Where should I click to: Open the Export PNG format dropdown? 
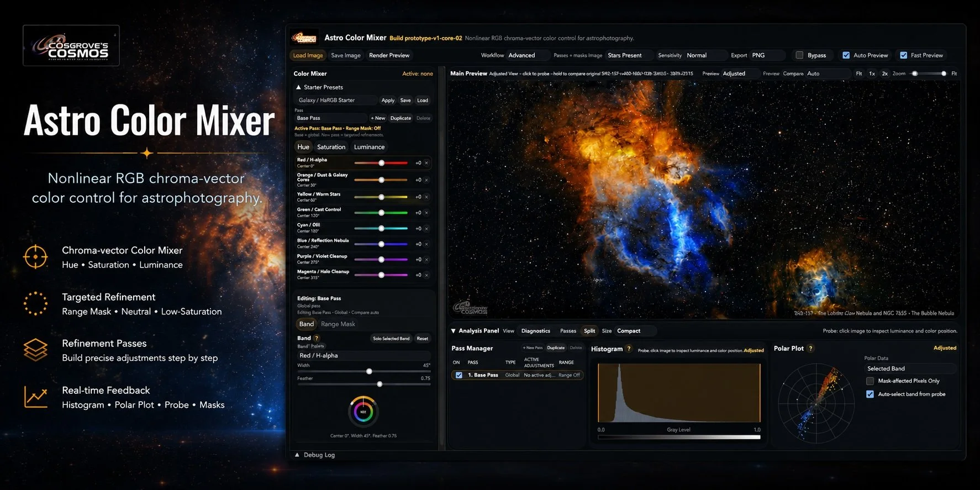click(x=768, y=55)
